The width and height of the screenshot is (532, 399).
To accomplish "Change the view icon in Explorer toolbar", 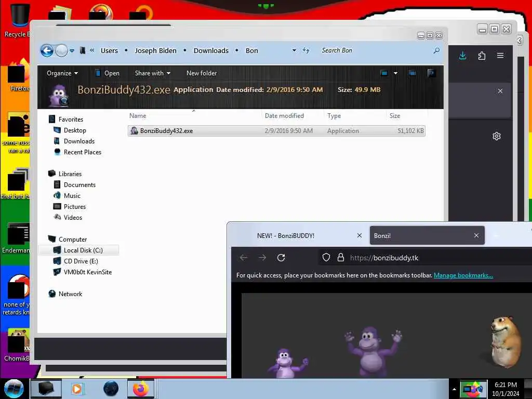I will coord(384,73).
